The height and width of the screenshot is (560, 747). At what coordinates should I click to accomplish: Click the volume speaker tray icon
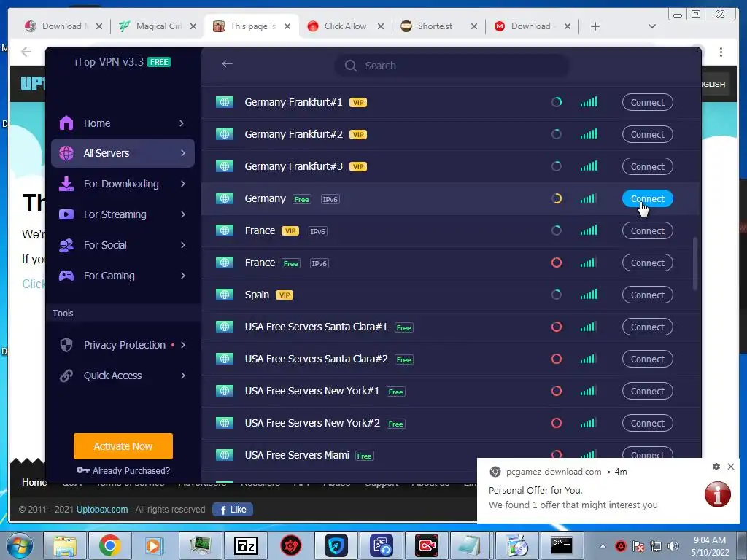pos(673,546)
